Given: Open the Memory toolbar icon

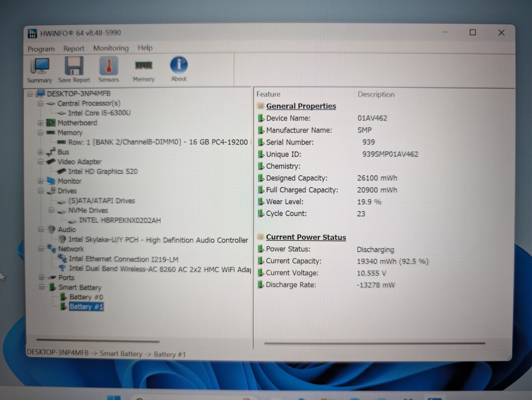Looking at the screenshot, I should (144, 65).
